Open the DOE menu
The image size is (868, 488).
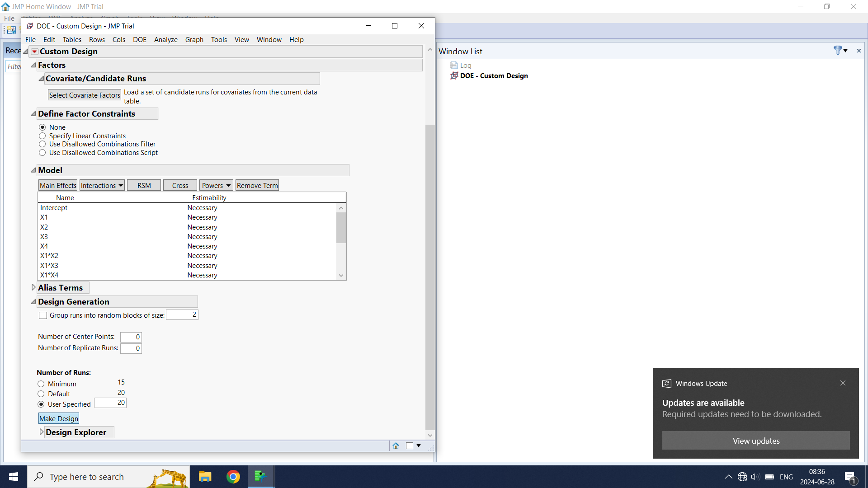tap(139, 40)
